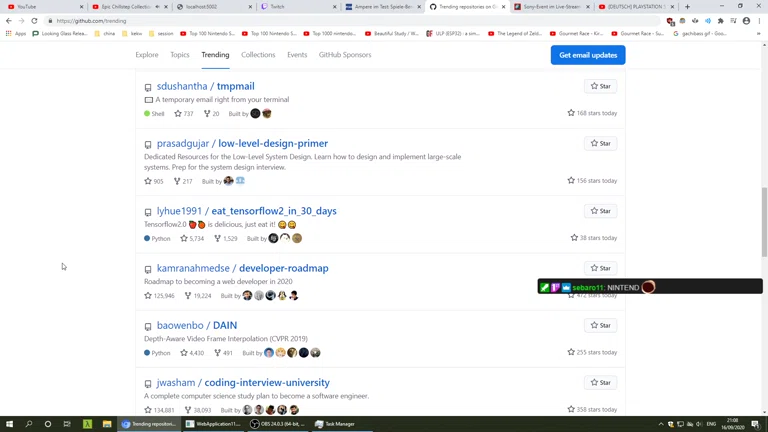Viewport: 768px width, 432px height.
Task: Star the baowenbo DAIN repository
Action: pyautogui.click(x=600, y=326)
